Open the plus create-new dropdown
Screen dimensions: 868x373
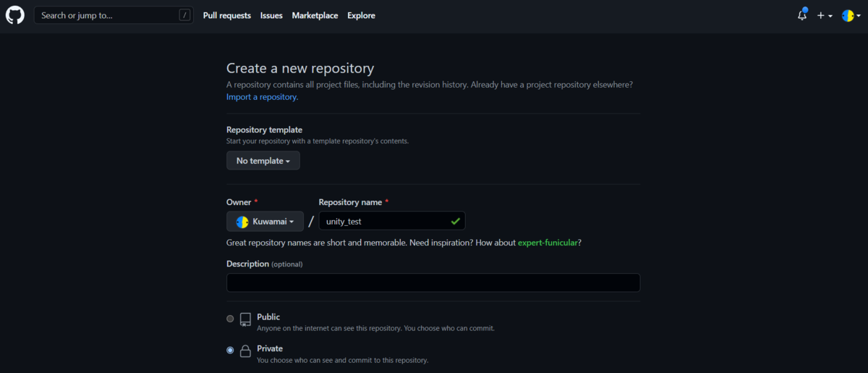click(x=825, y=15)
